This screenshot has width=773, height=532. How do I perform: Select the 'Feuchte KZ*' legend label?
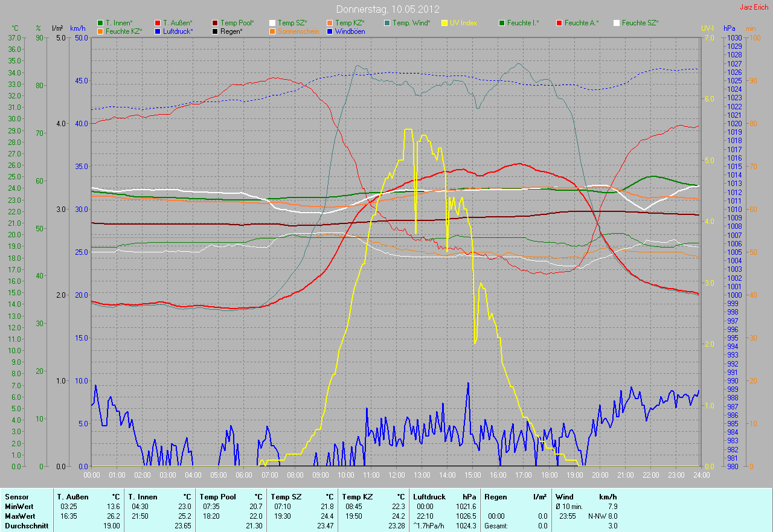(124, 31)
